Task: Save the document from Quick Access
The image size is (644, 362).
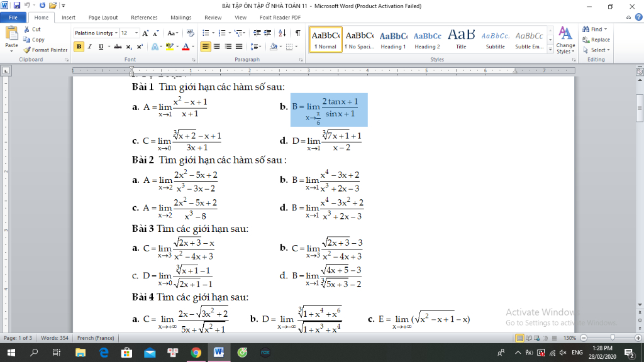Action: pyautogui.click(x=17, y=6)
